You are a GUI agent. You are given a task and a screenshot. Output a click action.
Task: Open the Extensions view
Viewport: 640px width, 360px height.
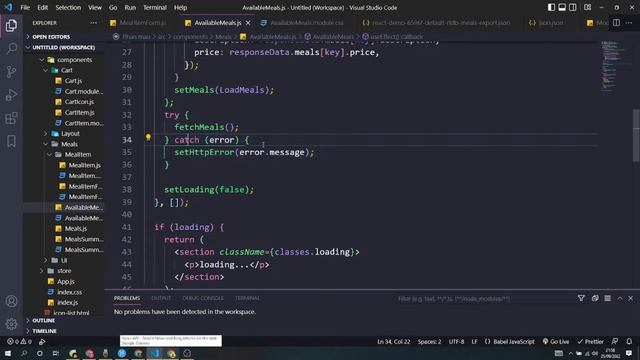pos(11,118)
